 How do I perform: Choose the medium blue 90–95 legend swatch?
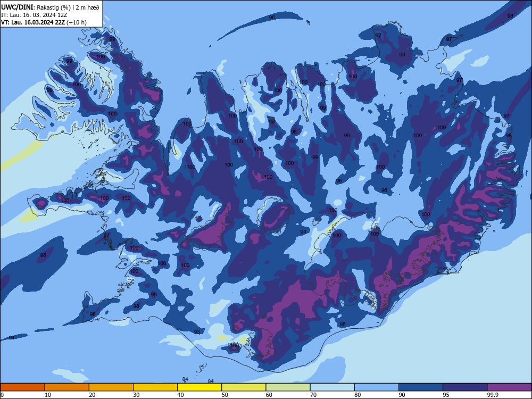[421, 387]
